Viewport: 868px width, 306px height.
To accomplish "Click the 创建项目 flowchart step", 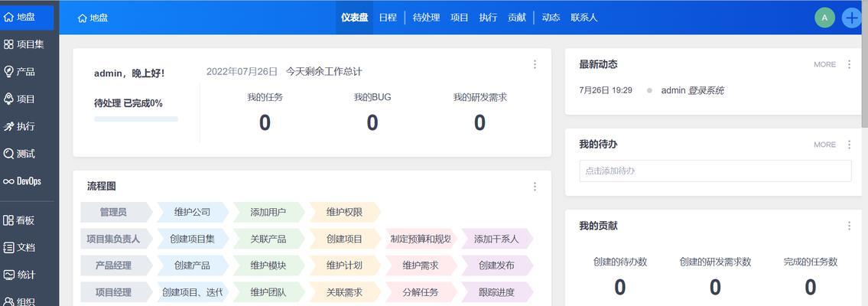I will pos(344,239).
